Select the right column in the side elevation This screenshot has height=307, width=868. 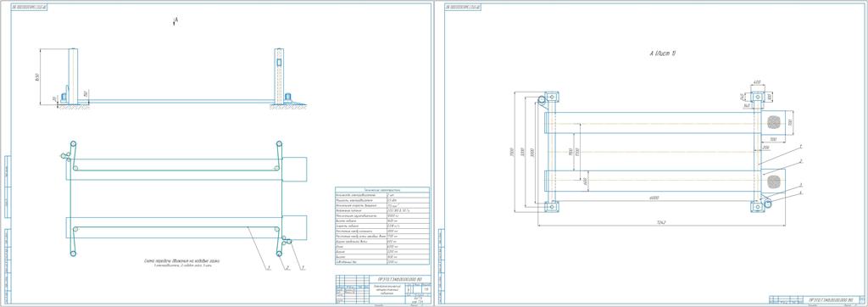pos(279,75)
